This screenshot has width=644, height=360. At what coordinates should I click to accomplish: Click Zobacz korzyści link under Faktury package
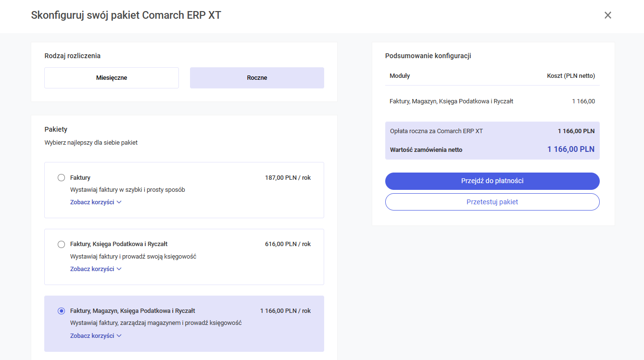click(x=92, y=202)
